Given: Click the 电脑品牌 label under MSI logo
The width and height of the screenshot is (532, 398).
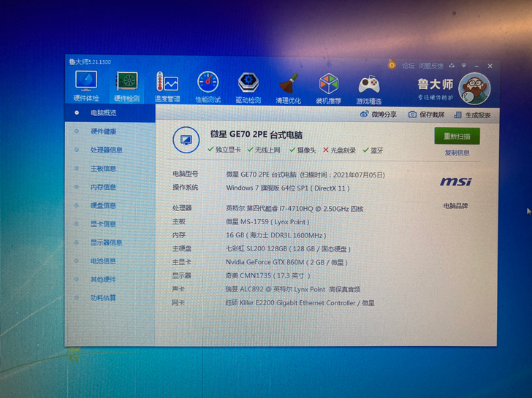Looking at the screenshot, I should 456,206.
